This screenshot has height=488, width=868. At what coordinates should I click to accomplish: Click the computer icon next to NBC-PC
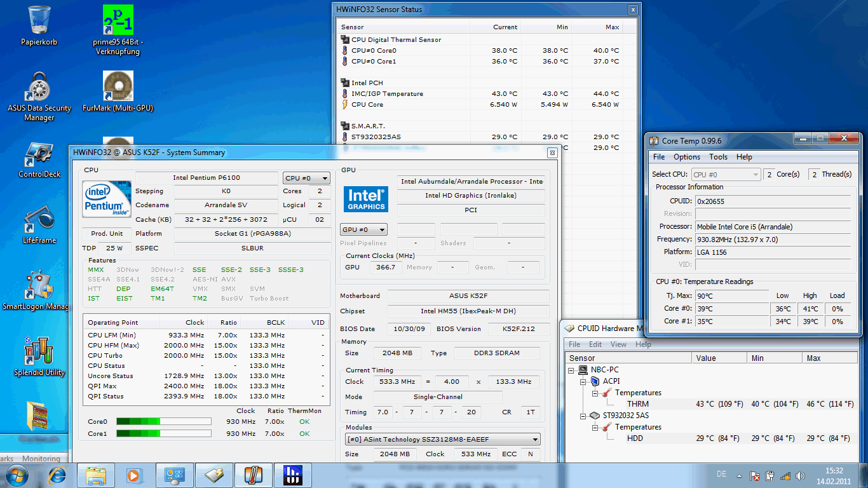pyautogui.click(x=583, y=370)
